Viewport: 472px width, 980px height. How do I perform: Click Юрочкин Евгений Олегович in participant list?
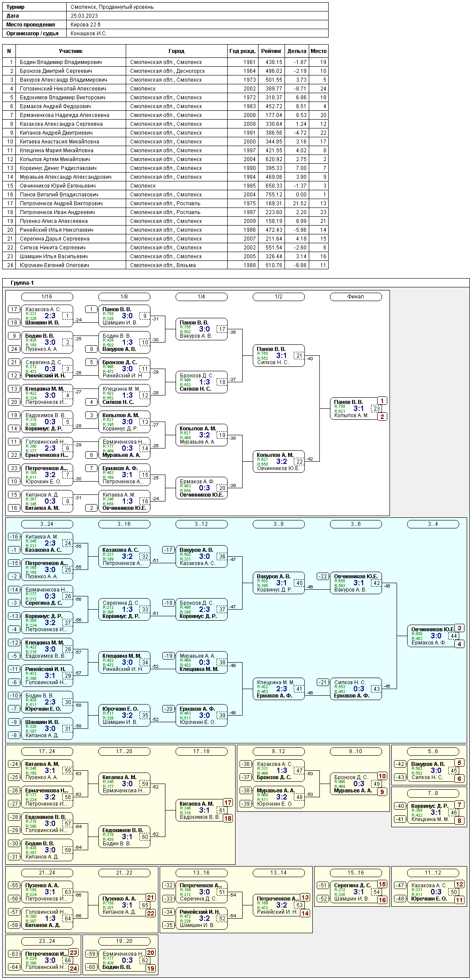(x=54, y=265)
